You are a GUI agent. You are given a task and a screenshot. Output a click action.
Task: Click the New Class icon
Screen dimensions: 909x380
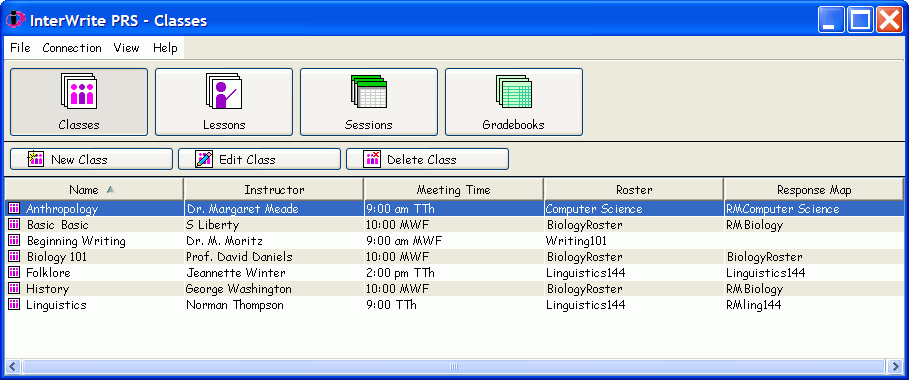[36, 159]
